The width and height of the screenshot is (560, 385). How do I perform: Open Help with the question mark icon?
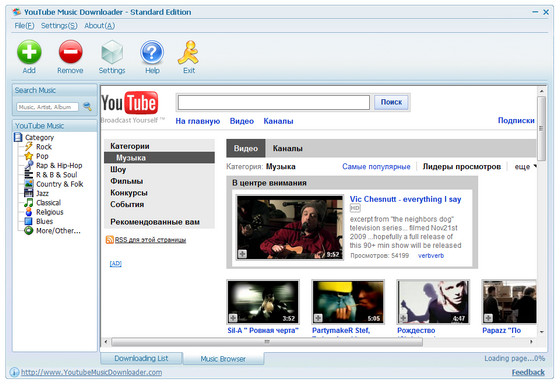coord(152,52)
